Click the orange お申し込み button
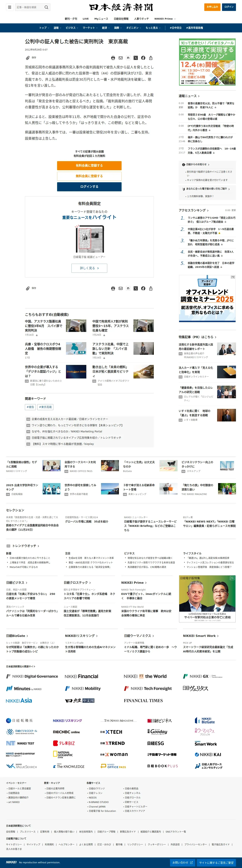The height and width of the screenshot is (868, 242). pyautogui.click(x=212, y=7)
